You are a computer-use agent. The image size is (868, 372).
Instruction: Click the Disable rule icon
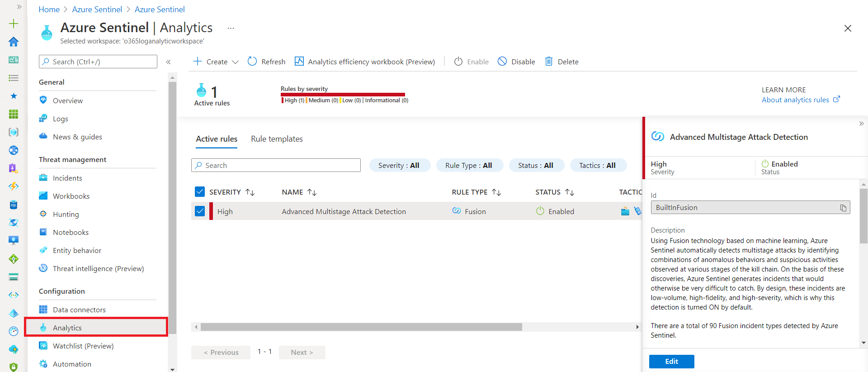click(502, 62)
